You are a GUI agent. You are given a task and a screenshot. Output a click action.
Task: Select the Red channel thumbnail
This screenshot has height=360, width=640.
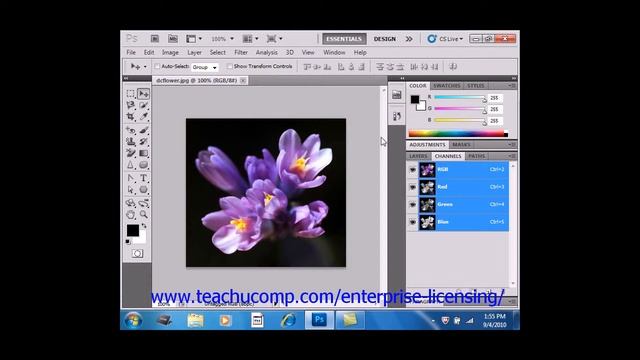pos(427,187)
